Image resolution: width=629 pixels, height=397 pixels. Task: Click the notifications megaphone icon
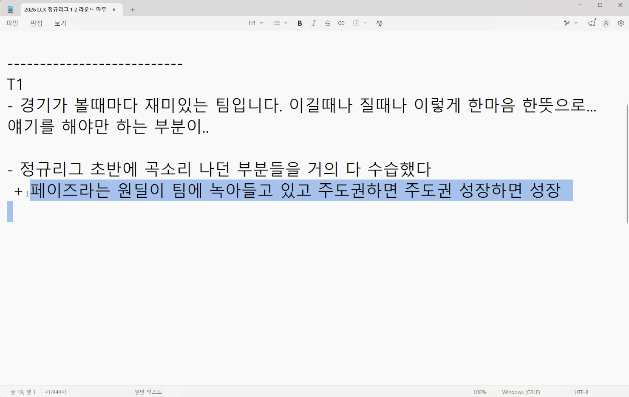[x=592, y=23]
